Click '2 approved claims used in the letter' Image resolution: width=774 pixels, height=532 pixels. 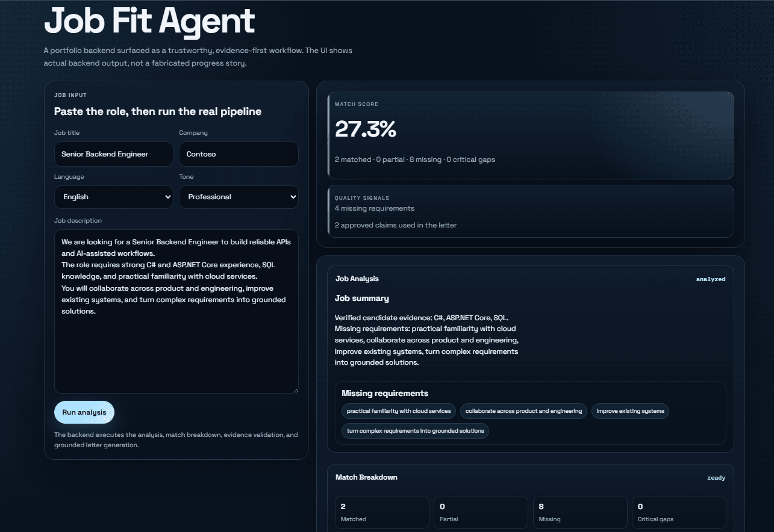pos(396,225)
